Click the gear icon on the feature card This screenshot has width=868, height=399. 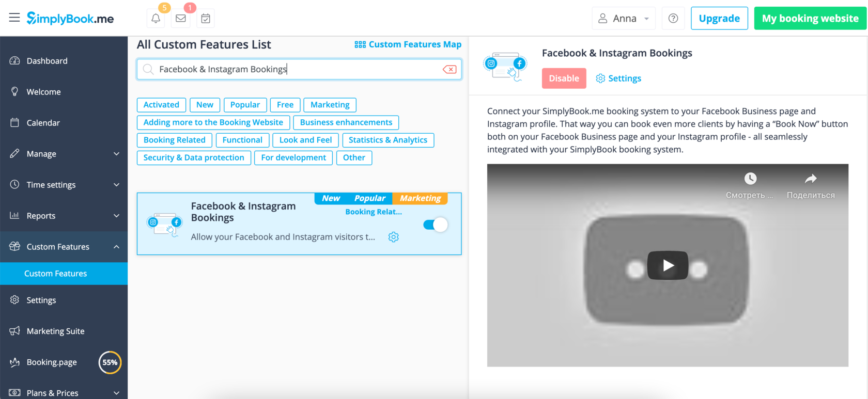(x=393, y=237)
